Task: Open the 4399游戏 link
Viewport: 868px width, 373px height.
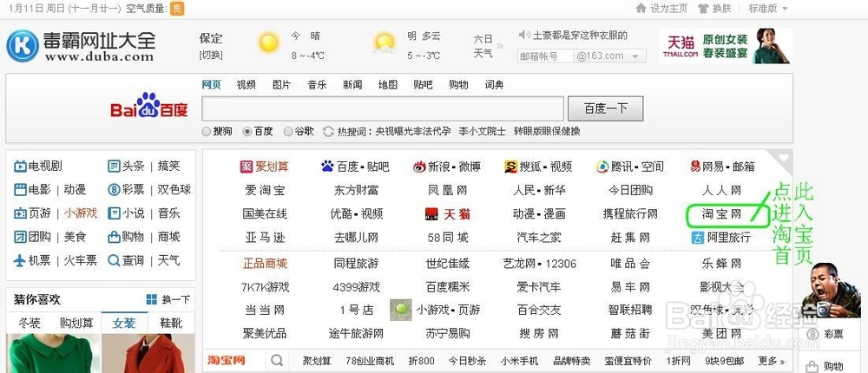Action: pyautogui.click(x=357, y=287)
